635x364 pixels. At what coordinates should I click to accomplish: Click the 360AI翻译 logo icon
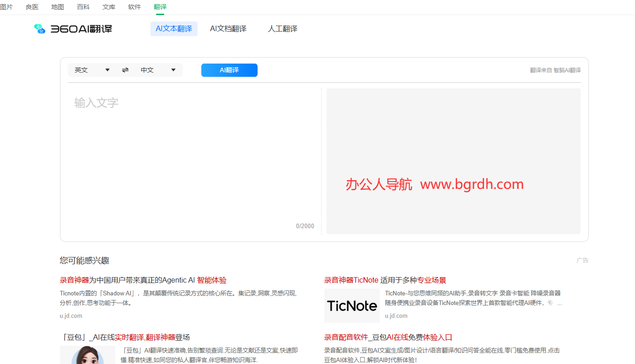tap(40, 29)
